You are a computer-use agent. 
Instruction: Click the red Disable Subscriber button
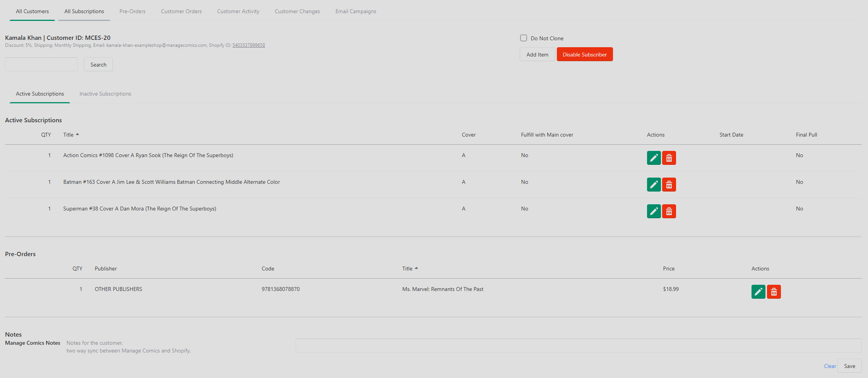click(x=584, y=55)
